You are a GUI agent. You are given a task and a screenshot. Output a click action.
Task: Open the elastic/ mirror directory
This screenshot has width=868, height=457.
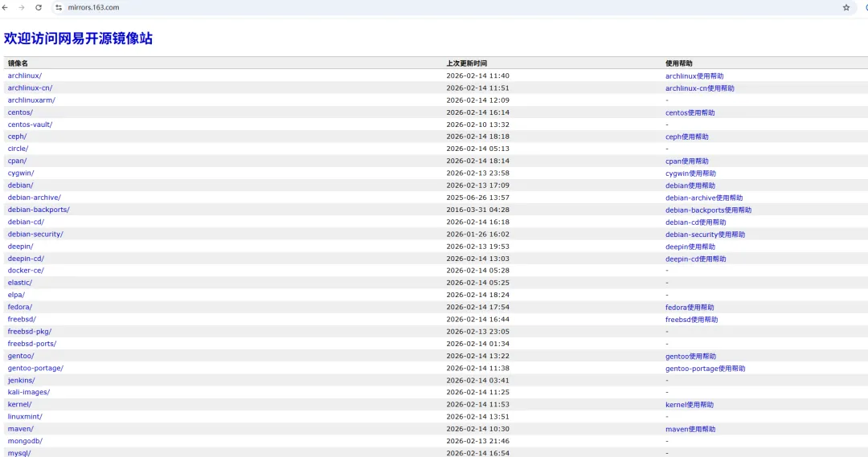point(20,283)
